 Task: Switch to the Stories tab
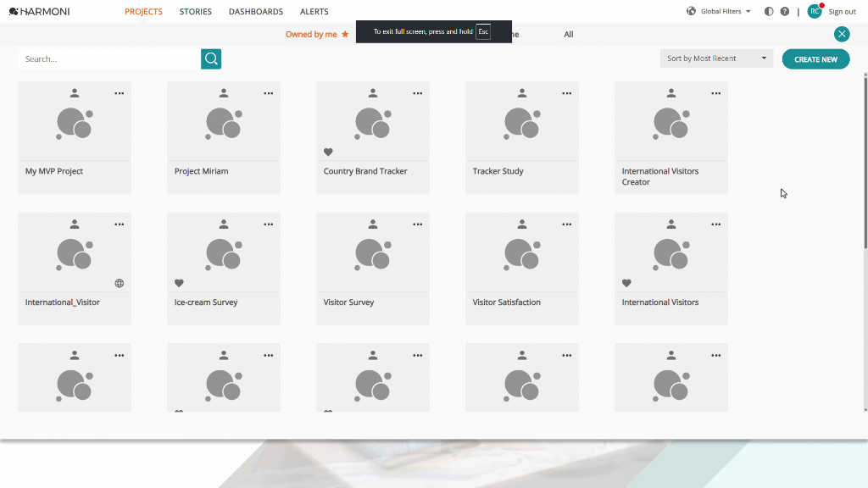[x=196, y=12]
